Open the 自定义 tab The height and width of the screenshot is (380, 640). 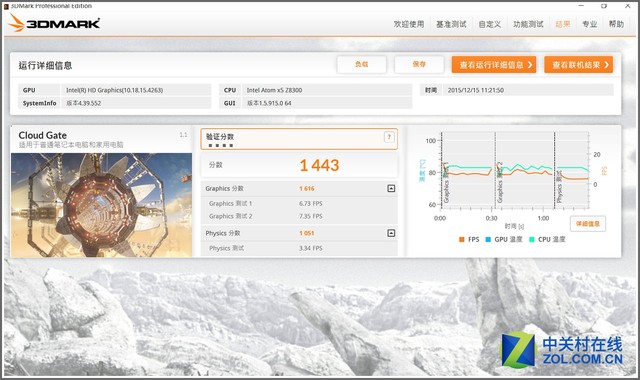489,24
